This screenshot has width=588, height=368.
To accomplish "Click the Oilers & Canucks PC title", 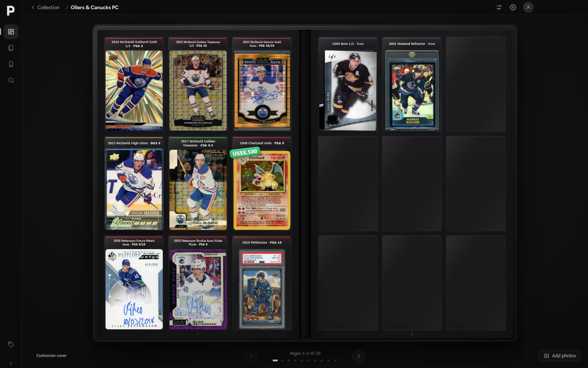I will [x=94, y=7].
